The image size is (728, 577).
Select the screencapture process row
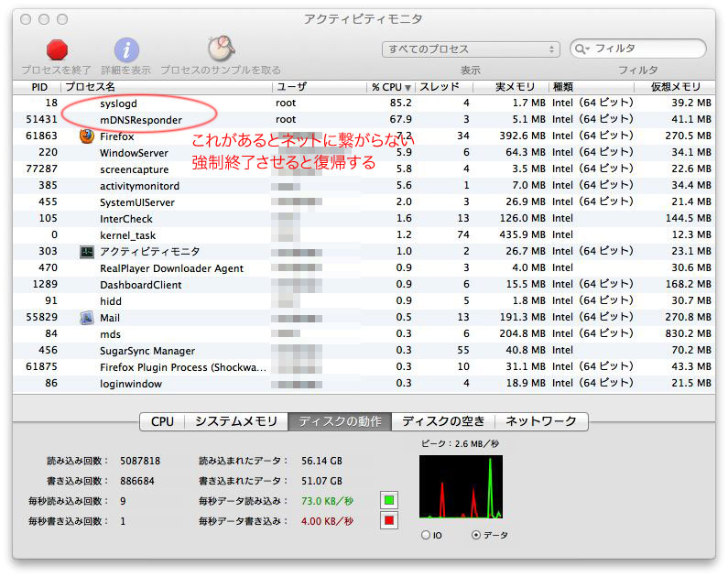[x=364, y=169]
